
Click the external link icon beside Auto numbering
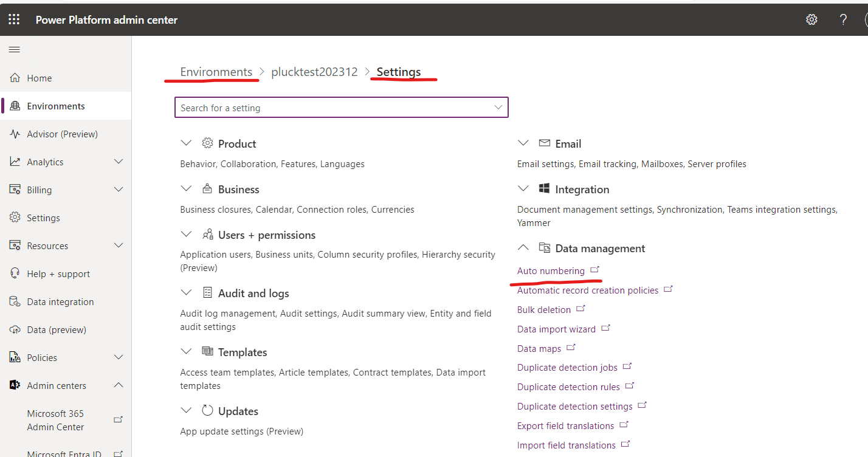click(595, 269)
